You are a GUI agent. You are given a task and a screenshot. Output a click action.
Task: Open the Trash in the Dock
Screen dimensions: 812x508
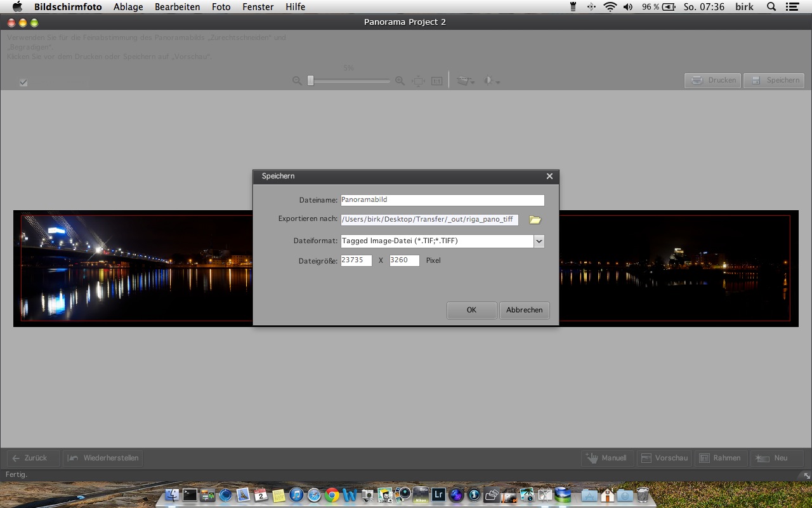pos(643,495)
